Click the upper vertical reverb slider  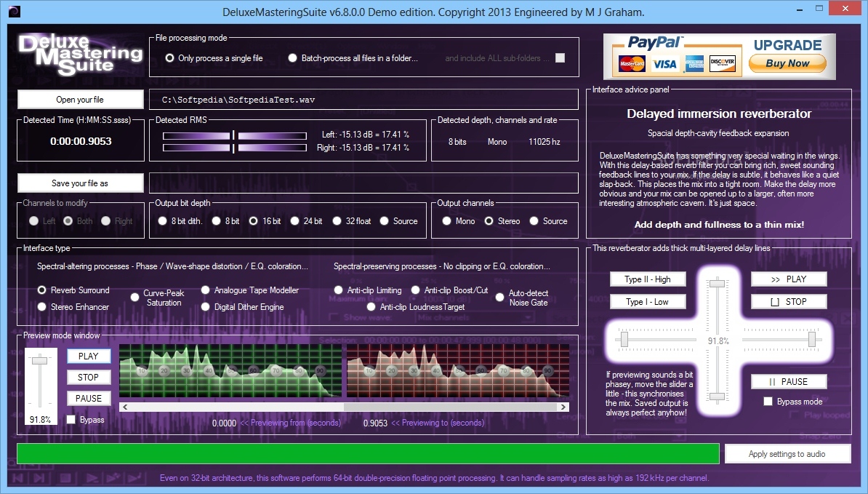pyautogui.click(x=718, y=284)
